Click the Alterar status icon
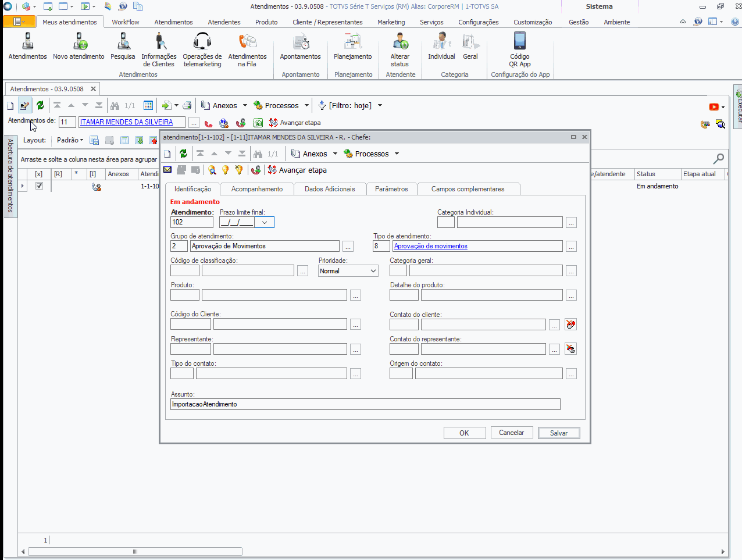The height and width of the screenshot is (560, 742). click(400, 49)
